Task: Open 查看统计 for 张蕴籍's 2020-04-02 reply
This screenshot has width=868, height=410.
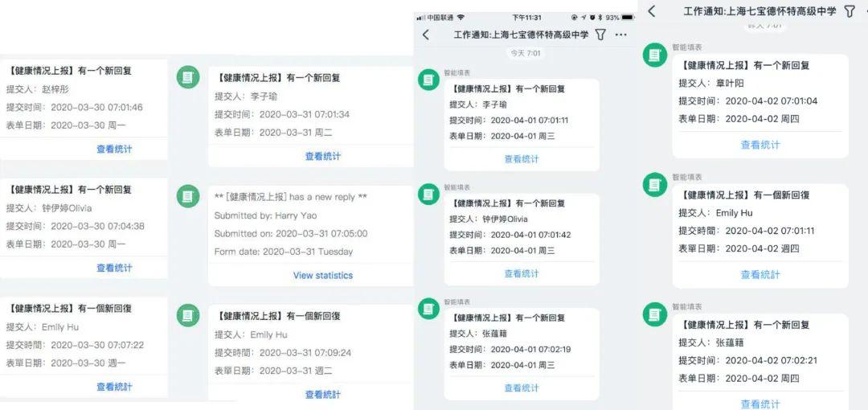Action: [x=760, y=404]
